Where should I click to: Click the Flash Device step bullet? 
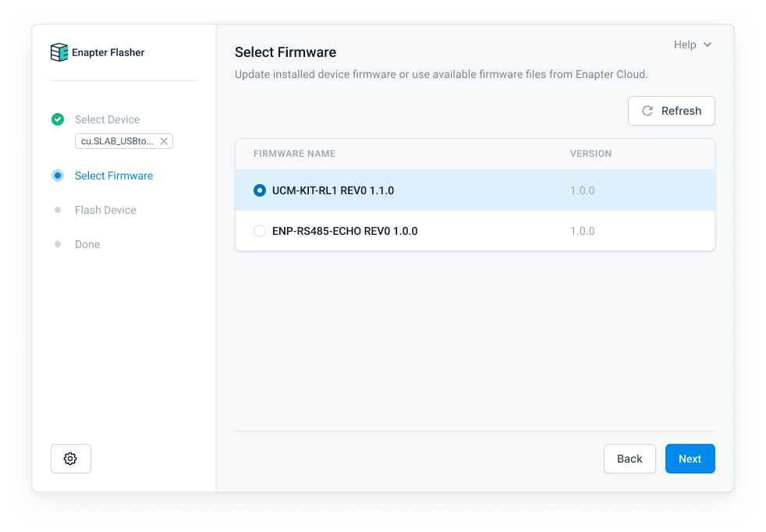[x=58, y=210]
